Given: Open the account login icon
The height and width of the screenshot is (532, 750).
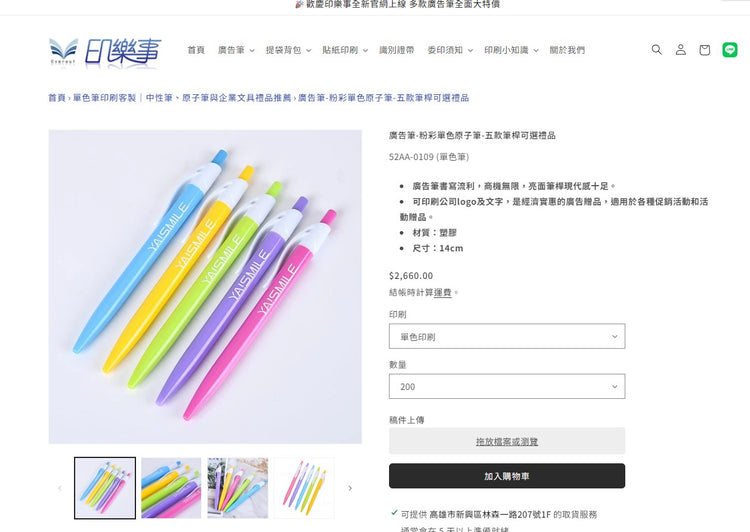Looking at the screenshot, I should [x=681, y=50].
